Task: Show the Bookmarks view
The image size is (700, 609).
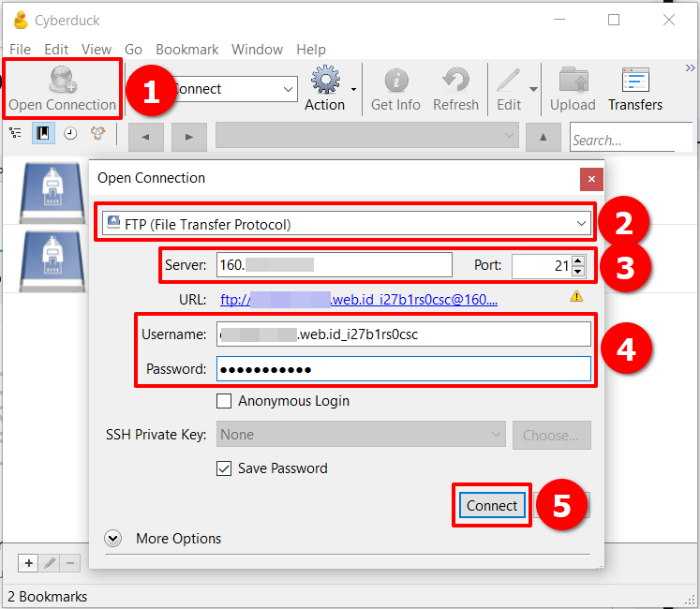Action: [x=43, y=133]
